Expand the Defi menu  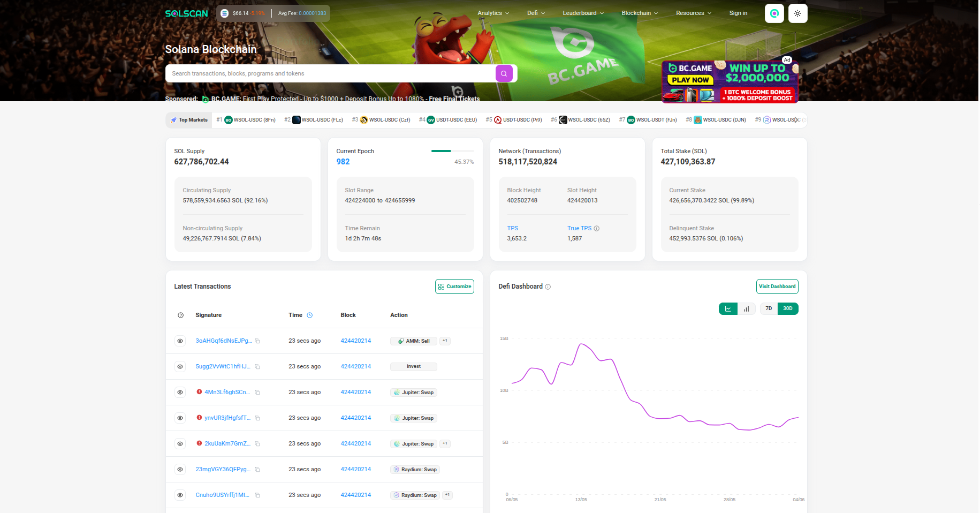pyautogui.click(x=536, y=13)
